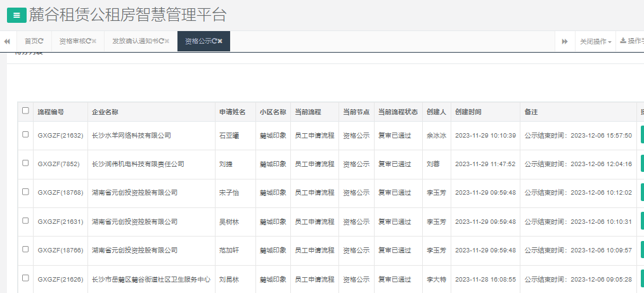Check the select-all checkbox in the table header

tap(25, 111)
